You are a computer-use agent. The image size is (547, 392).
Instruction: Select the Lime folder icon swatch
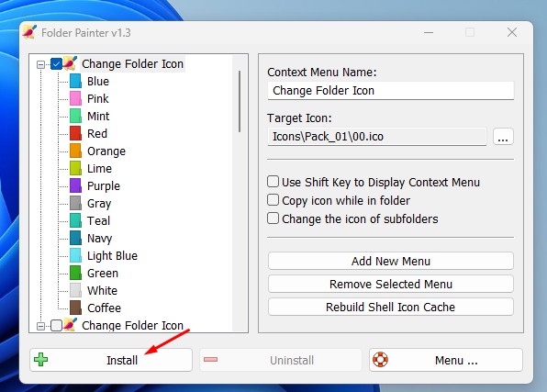click(x=75, y=168)
